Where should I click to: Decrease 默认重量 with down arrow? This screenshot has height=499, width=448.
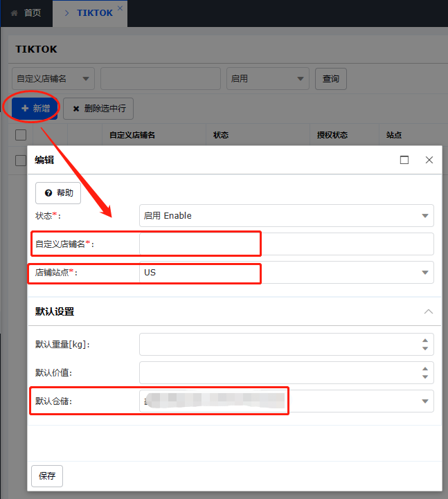pyautogui.click(x=425, y=349)
